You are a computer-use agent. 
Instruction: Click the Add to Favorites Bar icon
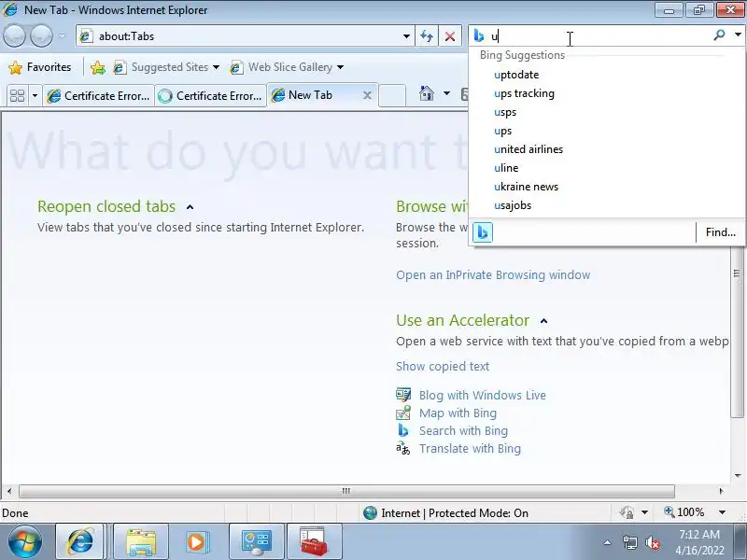click(x=98, y=67)
